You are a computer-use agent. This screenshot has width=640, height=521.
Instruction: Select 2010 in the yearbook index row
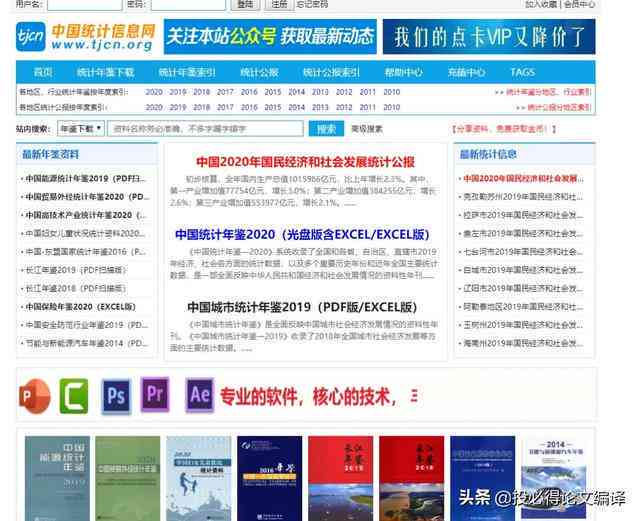point(392,92)
